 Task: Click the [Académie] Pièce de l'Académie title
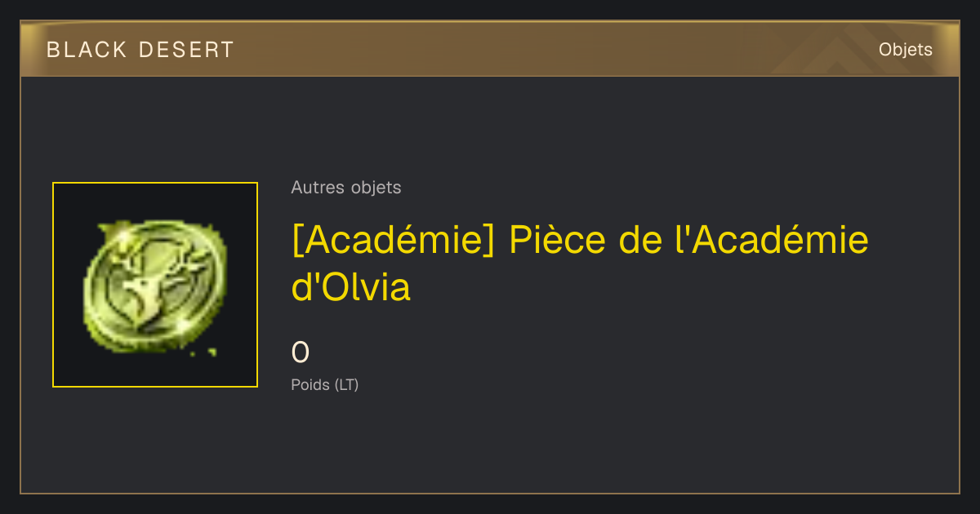pyautogui.click(x=580, y=241)
